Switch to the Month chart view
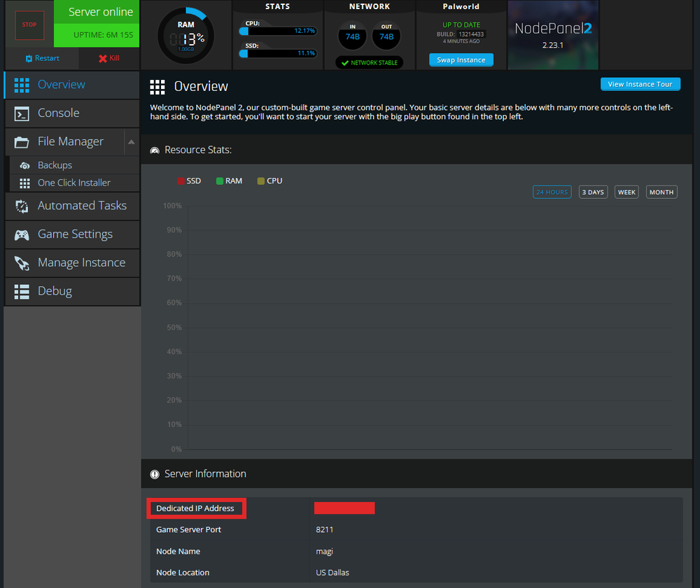The image size is (700, 588). click(661, 191)
